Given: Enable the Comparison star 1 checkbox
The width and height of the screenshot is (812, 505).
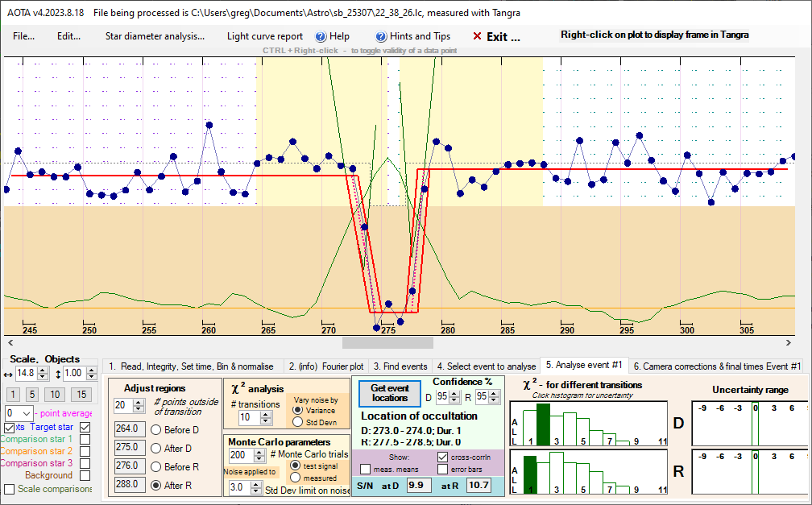Looking at the screenshot, I should tap(85, 439).
